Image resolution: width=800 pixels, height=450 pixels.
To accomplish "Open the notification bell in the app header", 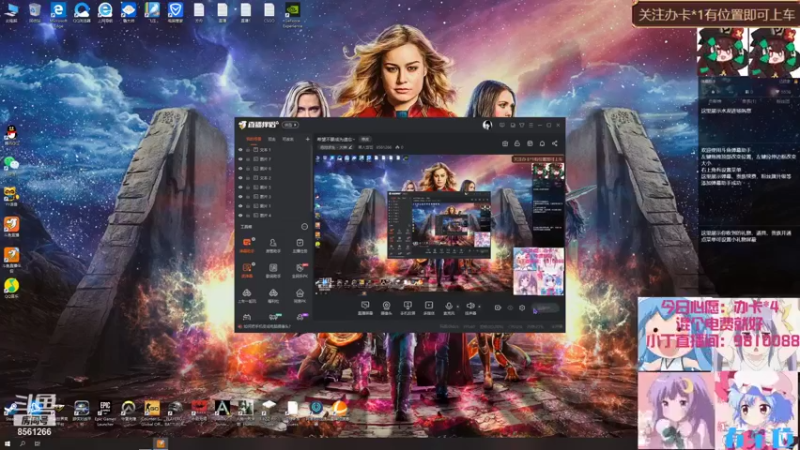I will pos(542,143).
